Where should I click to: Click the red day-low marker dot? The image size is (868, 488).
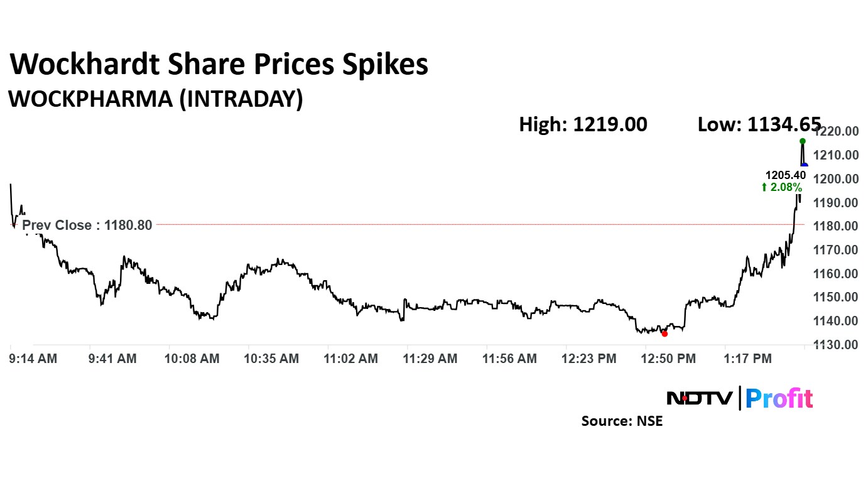pyautogui.click(x=665, y=333)
